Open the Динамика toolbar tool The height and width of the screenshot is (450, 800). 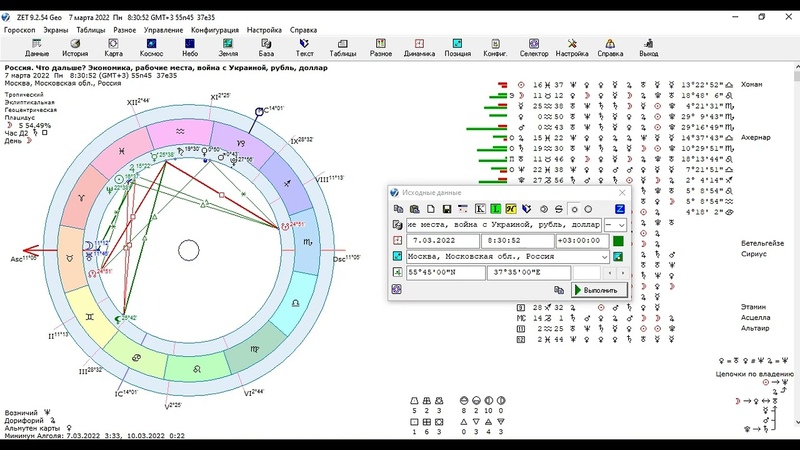(x=419, y=47)
